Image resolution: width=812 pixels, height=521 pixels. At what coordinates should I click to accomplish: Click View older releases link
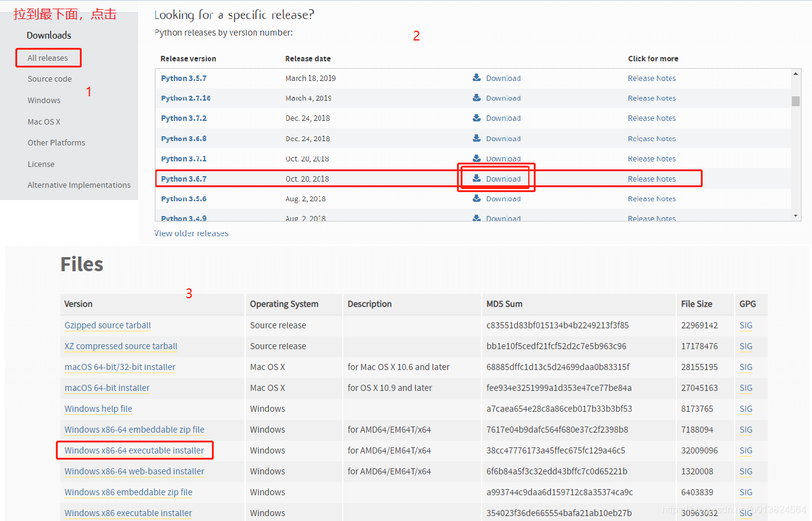[192, 233]
